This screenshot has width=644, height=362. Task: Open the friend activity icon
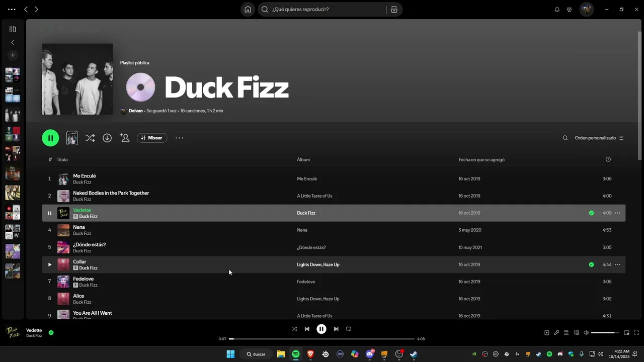pyautogui.click(x=569, y=9)
